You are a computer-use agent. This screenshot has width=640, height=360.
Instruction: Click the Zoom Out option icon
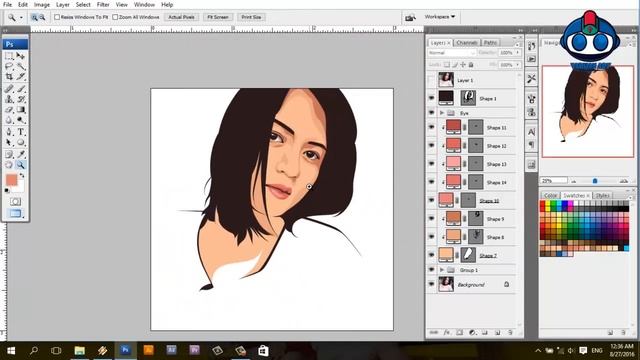(x=42, y=17)
